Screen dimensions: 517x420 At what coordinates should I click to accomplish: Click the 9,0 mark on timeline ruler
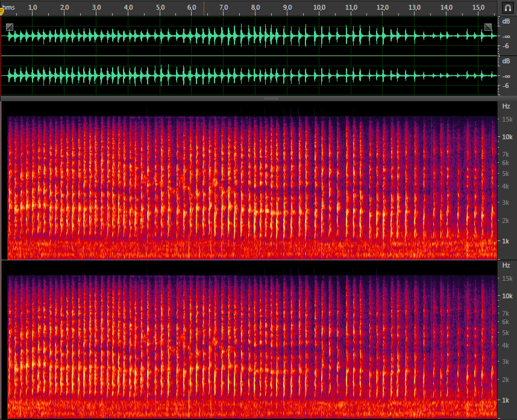point(287,7)
